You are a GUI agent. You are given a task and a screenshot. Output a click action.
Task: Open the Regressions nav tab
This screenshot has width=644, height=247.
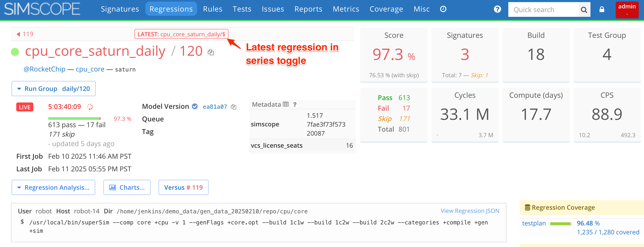(x=171, y=9)
